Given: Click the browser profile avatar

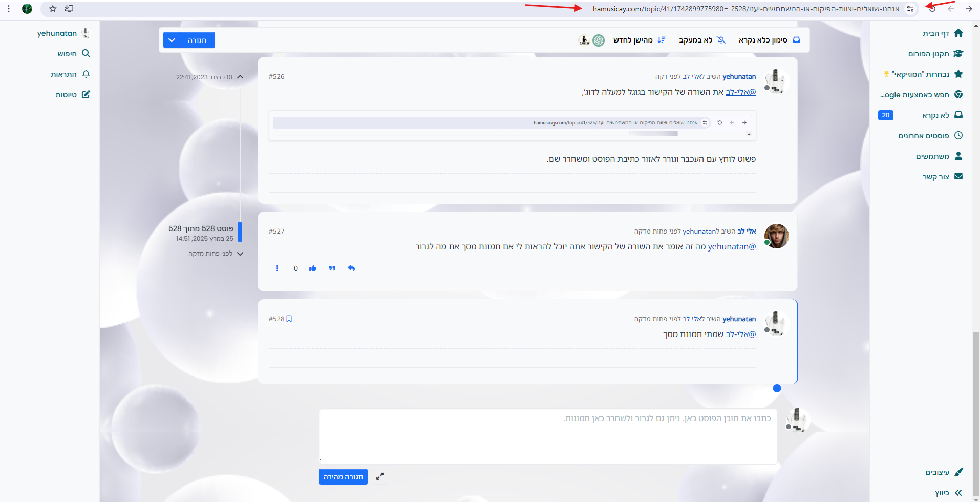Looking at the screenshot, I should (27, 9).
